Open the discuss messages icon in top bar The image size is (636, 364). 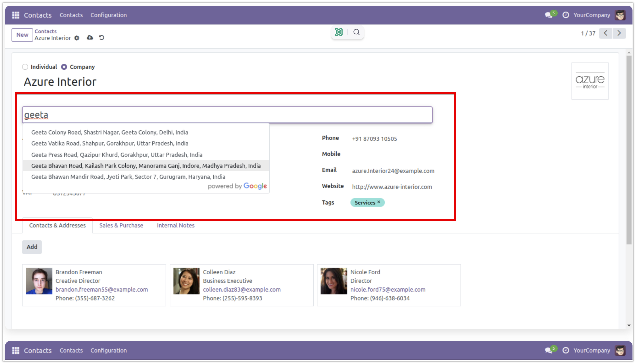[x=548, y=15]
